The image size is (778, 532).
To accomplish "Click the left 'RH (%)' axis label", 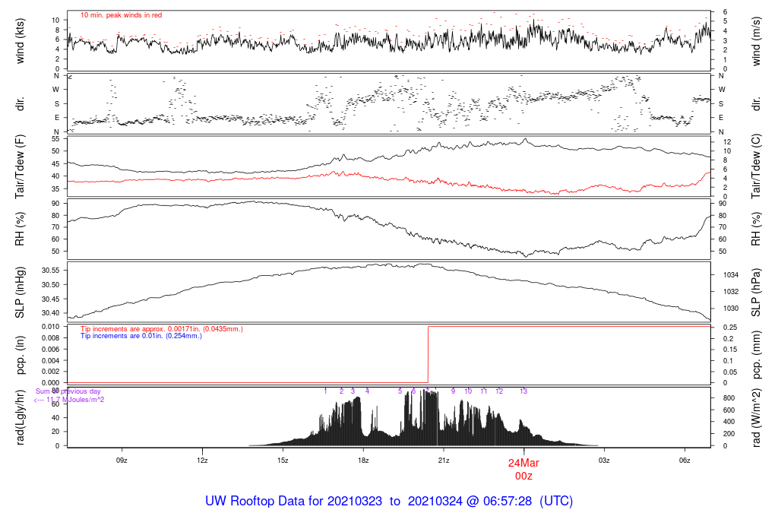I will (x=20, y=229).
